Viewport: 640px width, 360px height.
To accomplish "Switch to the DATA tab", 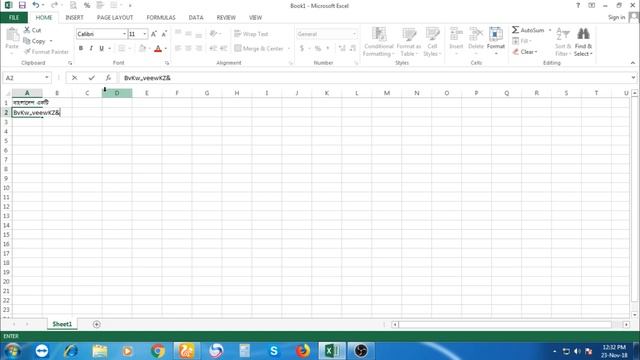I will (196, 18).
